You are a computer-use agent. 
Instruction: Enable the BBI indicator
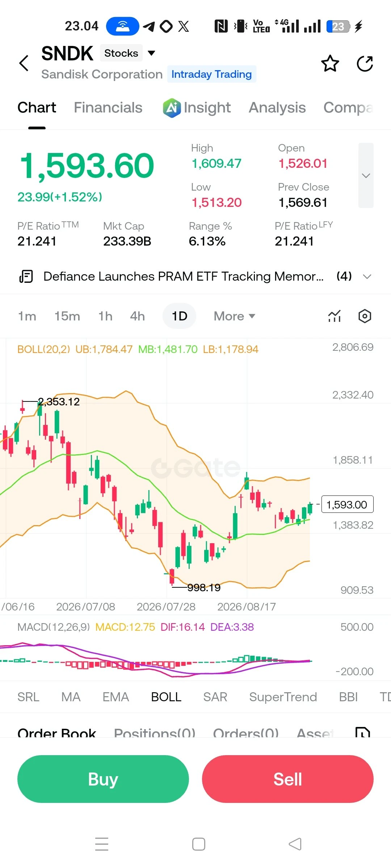(348, 697)
